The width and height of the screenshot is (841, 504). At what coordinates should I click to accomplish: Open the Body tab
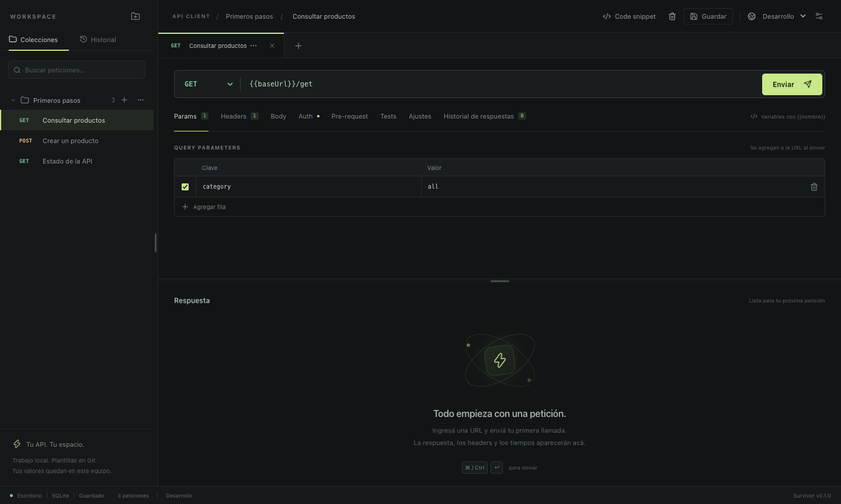pos(279,116)
